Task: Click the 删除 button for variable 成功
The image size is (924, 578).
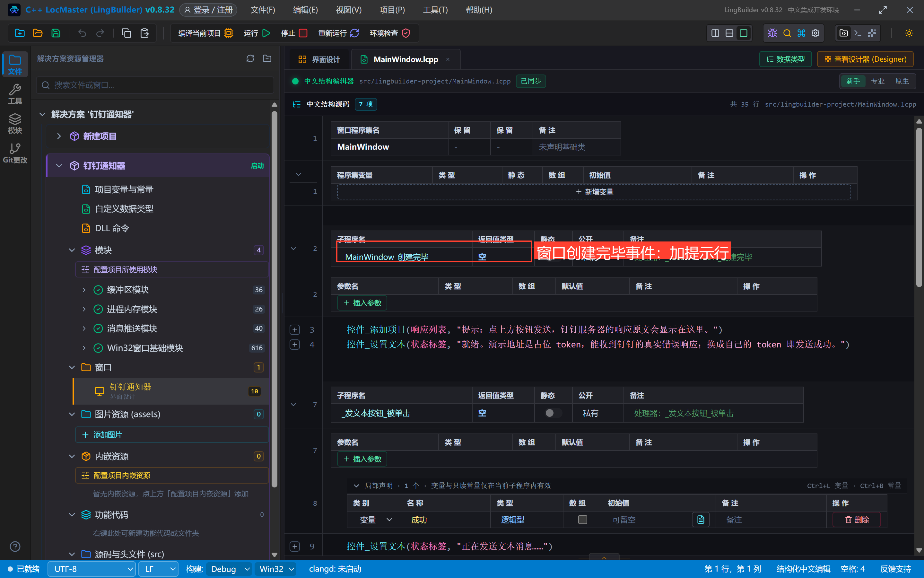Action: (x=856, y=520)
